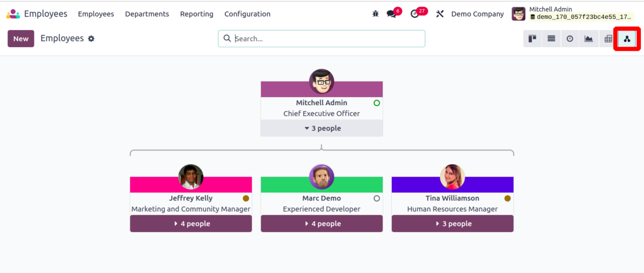Expand Marc Demo's 4 people
Viewport: 644px width, 273px height.
click(x=321, y=224)
